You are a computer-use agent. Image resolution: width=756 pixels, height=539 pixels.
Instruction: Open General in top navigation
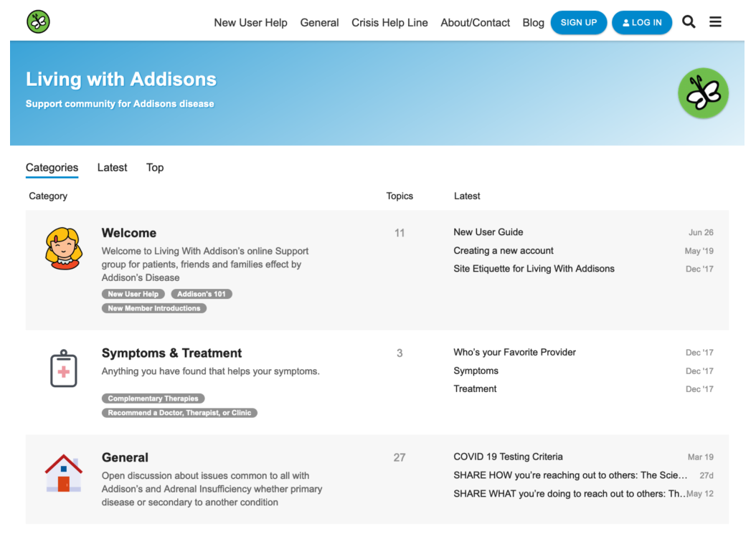(x=319, y=23)
